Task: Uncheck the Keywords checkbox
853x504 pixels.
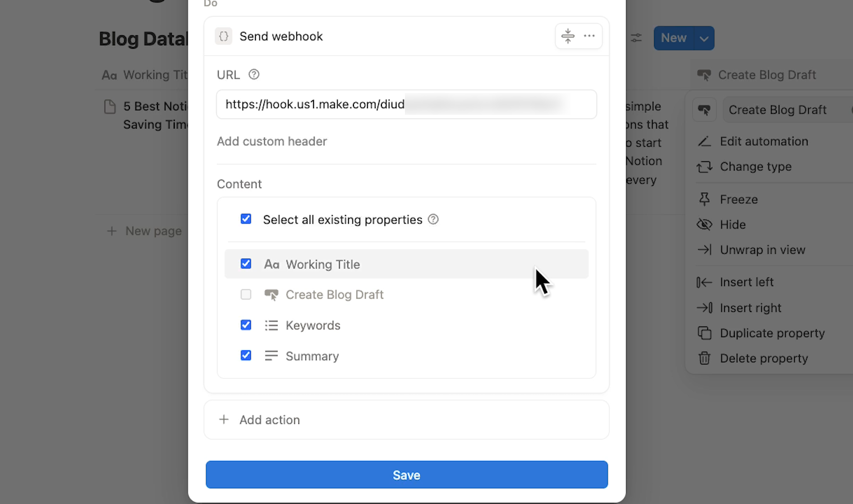Action: pyautogui.click(x=246, y=325)
